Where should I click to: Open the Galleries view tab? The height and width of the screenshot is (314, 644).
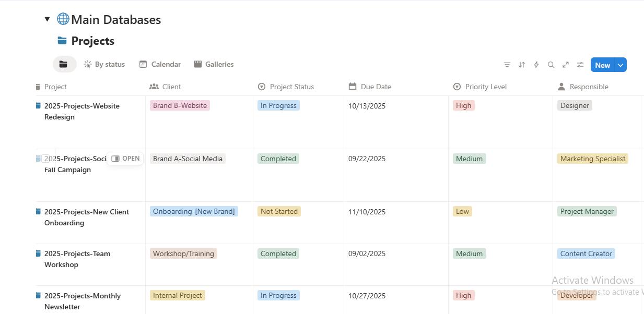tap(214, 64)
